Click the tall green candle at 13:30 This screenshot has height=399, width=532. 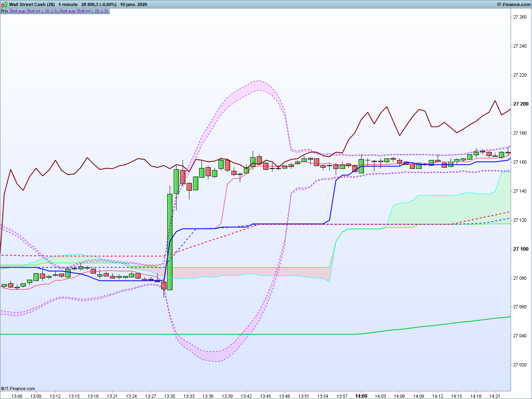170,242
